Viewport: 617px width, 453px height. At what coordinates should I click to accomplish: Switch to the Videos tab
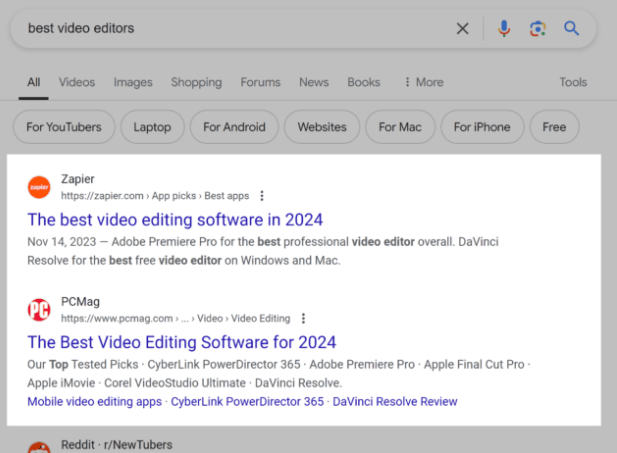[x=77, y=82]
